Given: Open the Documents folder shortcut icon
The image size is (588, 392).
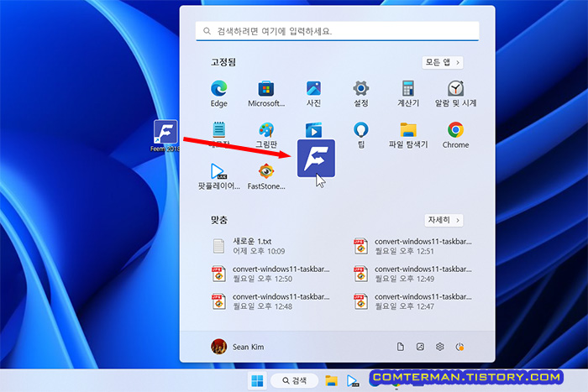Looking at the screenshot, I should pyautogui.click(x=401, y=347).
